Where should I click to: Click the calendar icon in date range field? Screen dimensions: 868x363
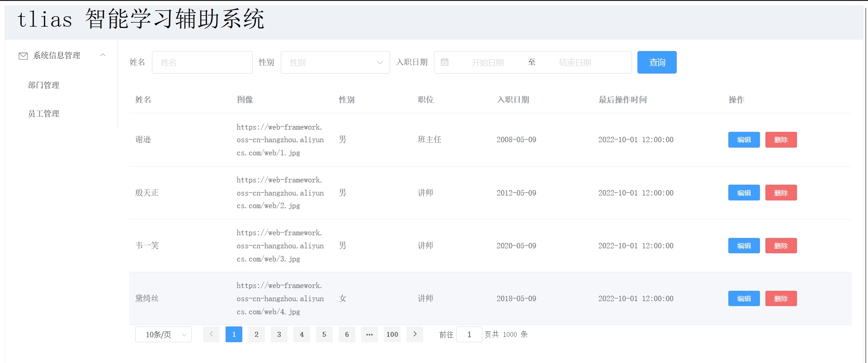coord(444,62)
